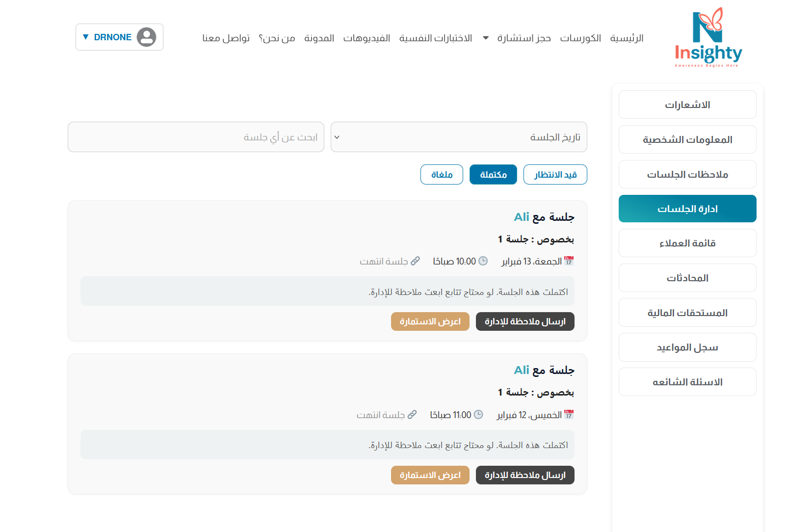Click the DRNONE user avatar icon

click(146, 37)
